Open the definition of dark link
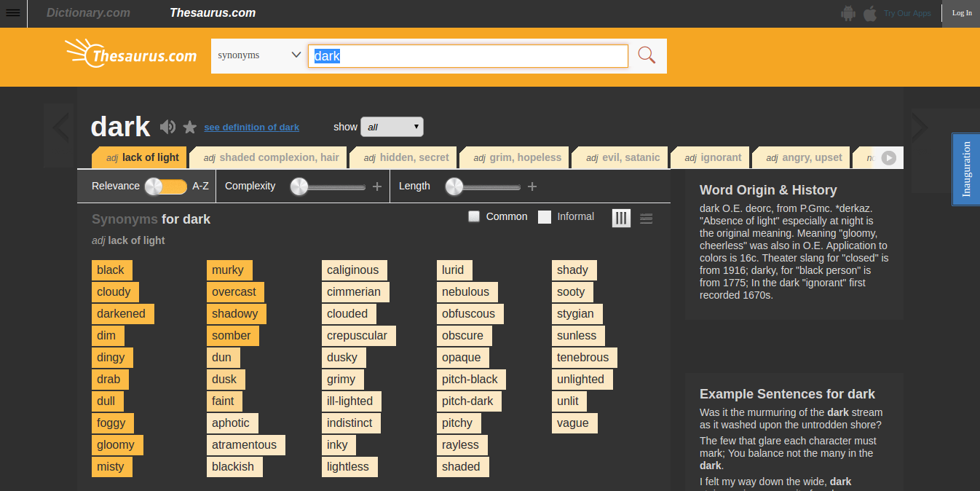 tap(251, 127)
